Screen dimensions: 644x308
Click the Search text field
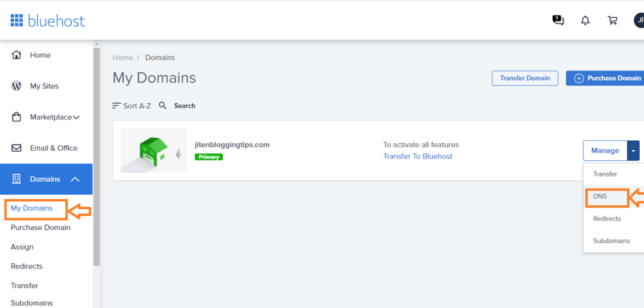pyautogui.click(x=185, y=106)
